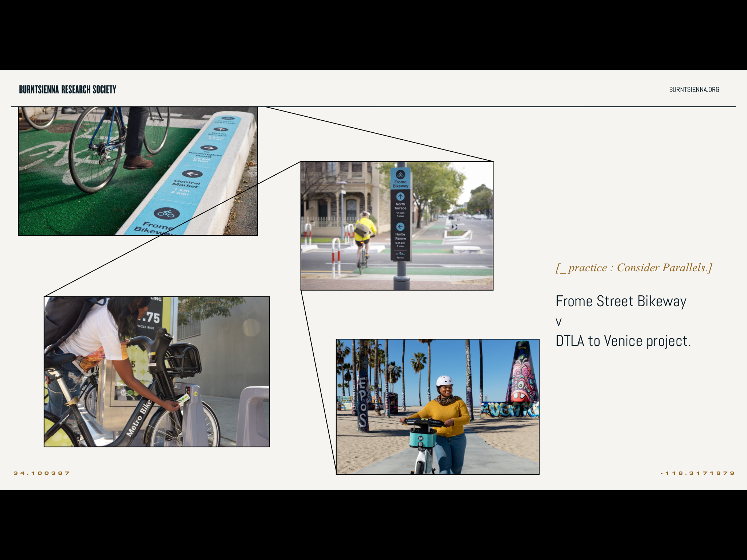Select the curb wayfinding photo with green bike lane
Image resolution: width=747 pixels, height=560 pixels.
pyautogui.click(x=138, y=171)
